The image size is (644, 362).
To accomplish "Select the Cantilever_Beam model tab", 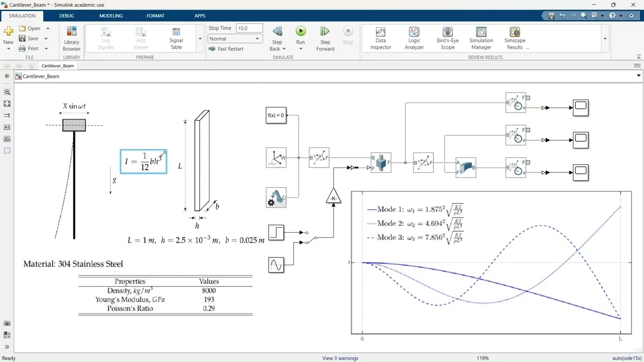I will point(57,66).
